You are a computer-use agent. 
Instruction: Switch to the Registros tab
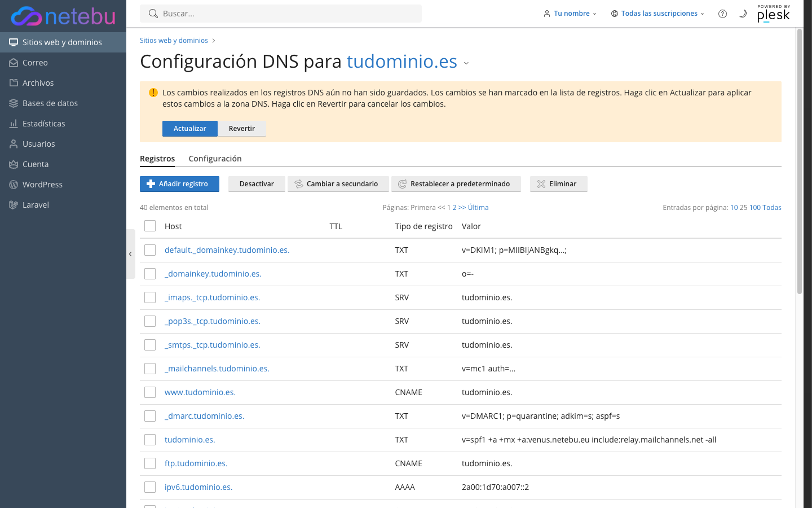[157, 159]
